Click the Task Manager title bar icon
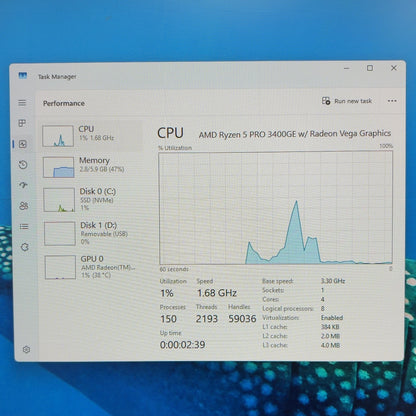 23,76
